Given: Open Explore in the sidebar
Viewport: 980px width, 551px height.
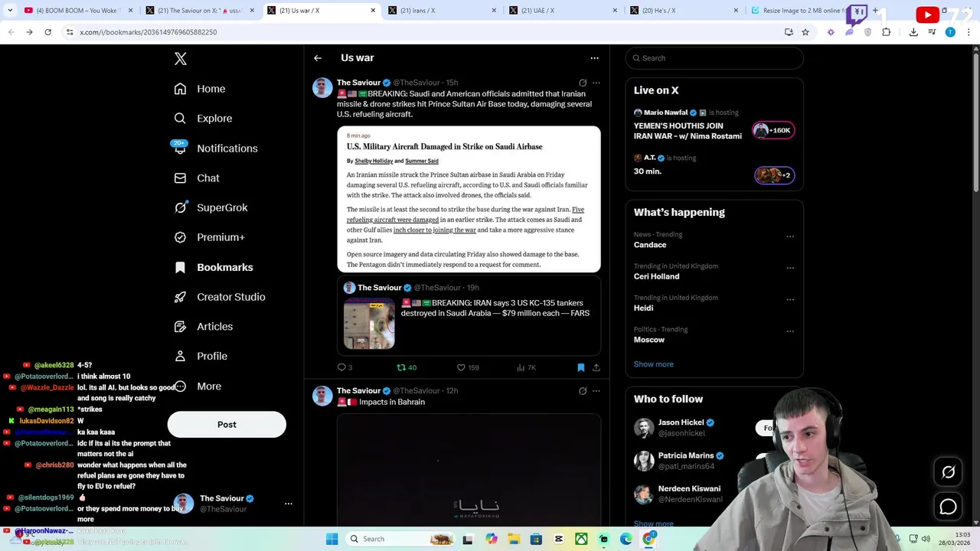Looking at the screenshot, I should click(x=203, y=119).
